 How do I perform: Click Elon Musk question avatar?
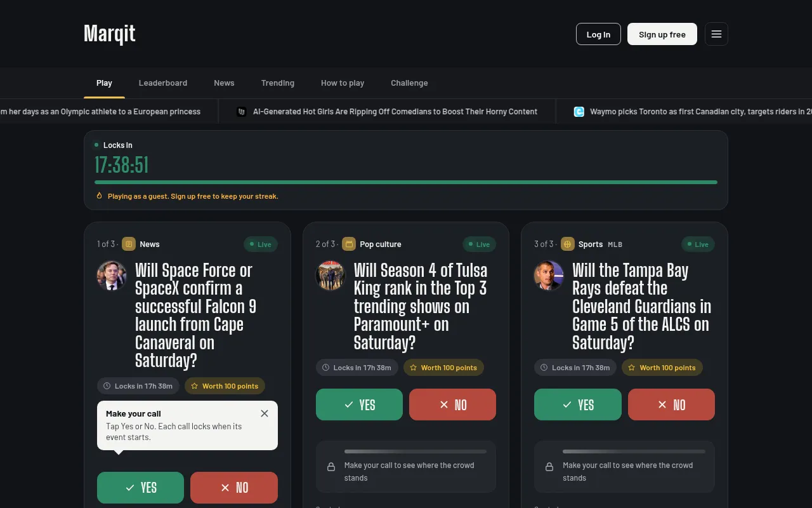[x=112, y=276]
